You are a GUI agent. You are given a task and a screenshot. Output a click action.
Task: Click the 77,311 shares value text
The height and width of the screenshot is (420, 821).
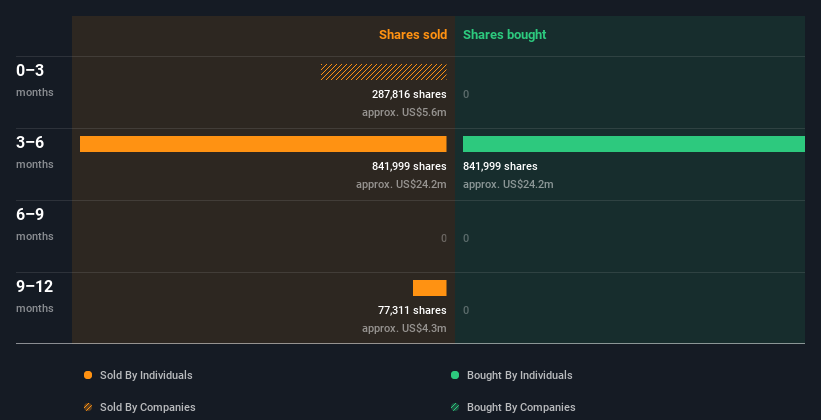click(412, 310)
